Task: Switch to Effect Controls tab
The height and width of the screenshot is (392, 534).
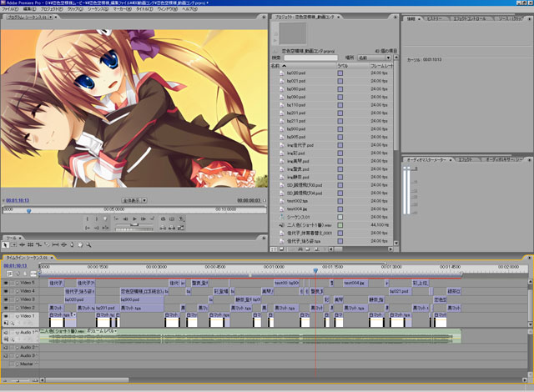Action: click(x=469, y=18)
